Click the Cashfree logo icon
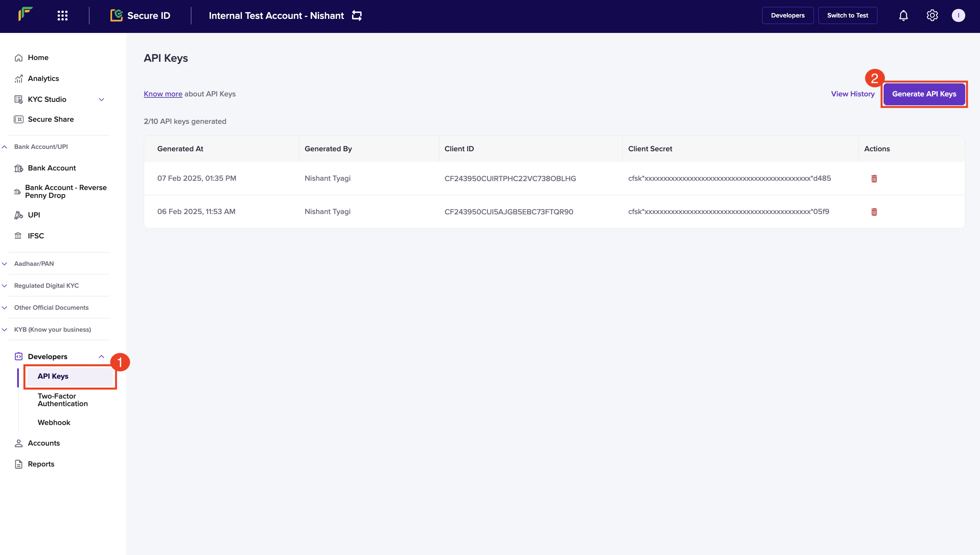 25,14
